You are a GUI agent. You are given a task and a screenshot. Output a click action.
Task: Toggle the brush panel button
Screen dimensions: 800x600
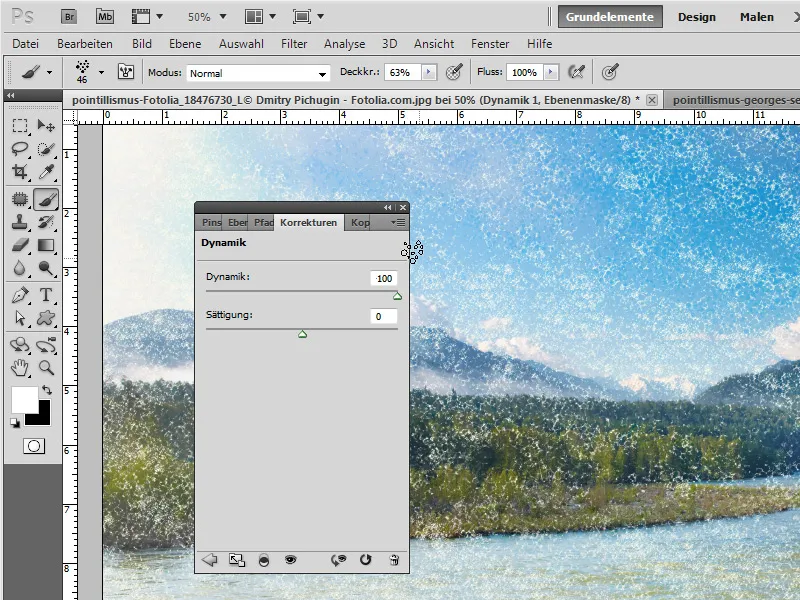tap(126, 72)
